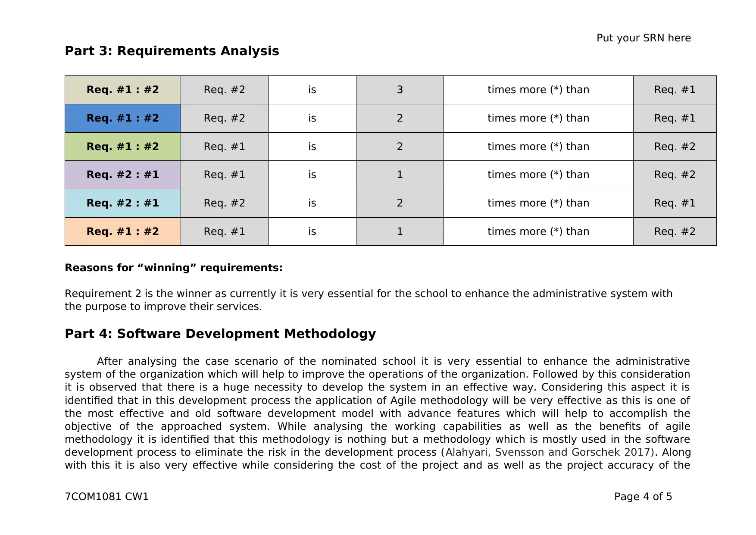Click "times more (*) than" in the beige row
The image size is (756, 535).
click(538, 90)
